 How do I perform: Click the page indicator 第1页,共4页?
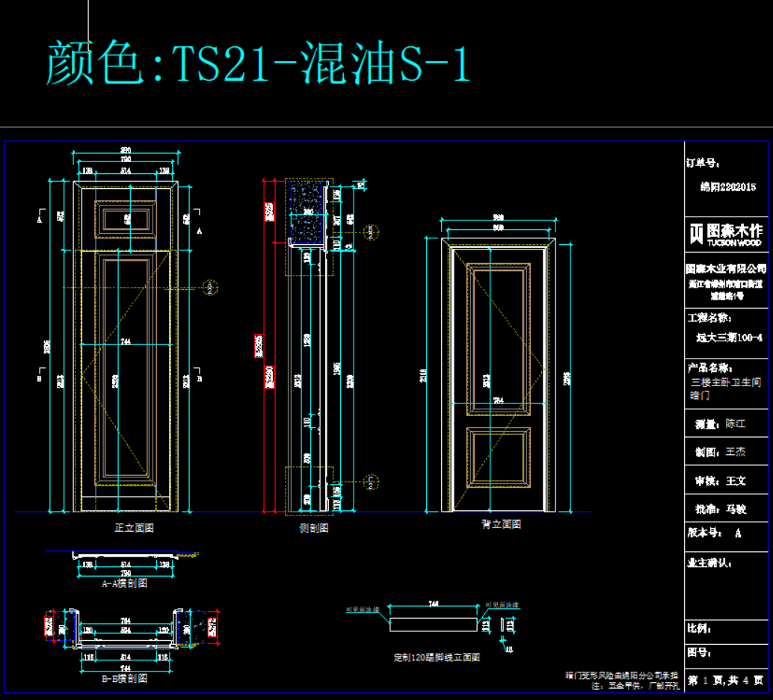pos(725,681)
